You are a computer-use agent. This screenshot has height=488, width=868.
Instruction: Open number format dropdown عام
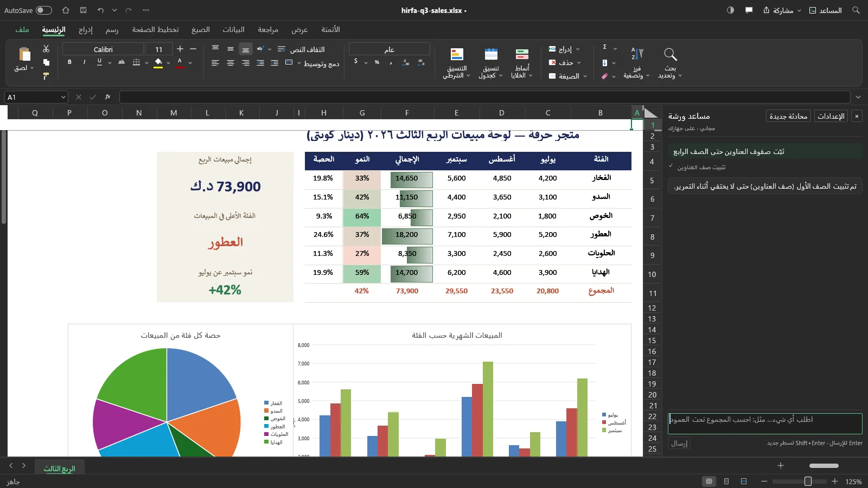pyautogui.click(x=389, y=49)
